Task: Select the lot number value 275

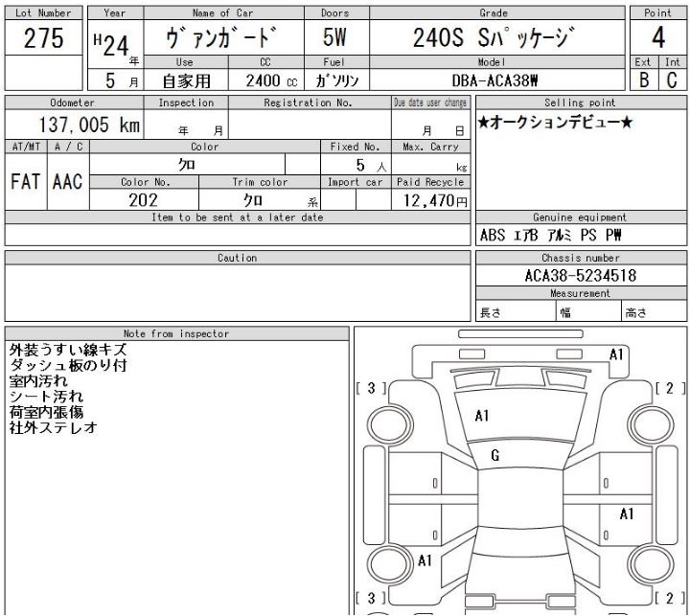Action: [x=43, y=37]
